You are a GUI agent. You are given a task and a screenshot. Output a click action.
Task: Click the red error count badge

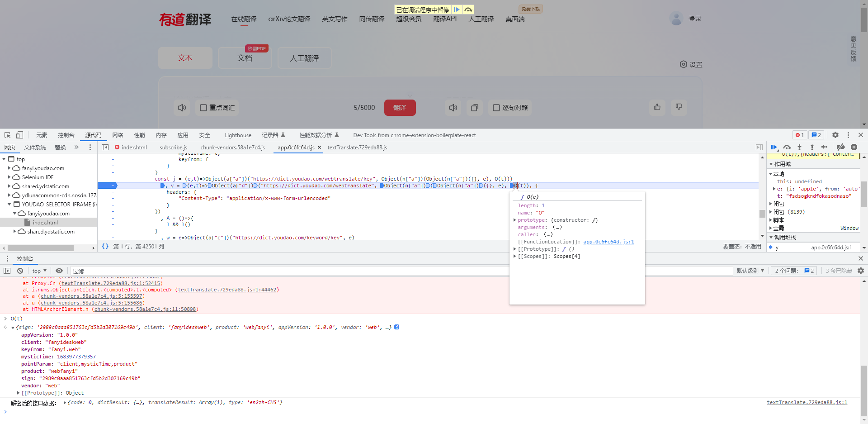(x=800, y=135)
